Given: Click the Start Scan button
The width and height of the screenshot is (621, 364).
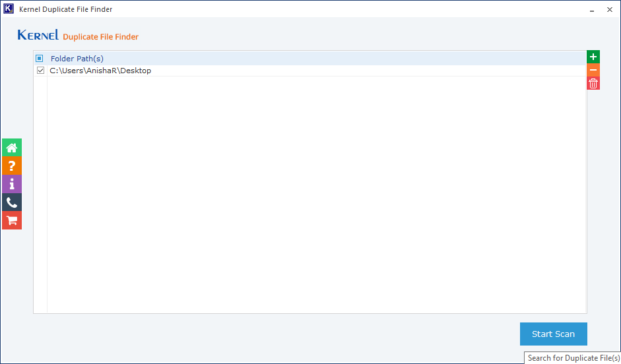Looking at the screenshot, I should click(x=553, y=334).
